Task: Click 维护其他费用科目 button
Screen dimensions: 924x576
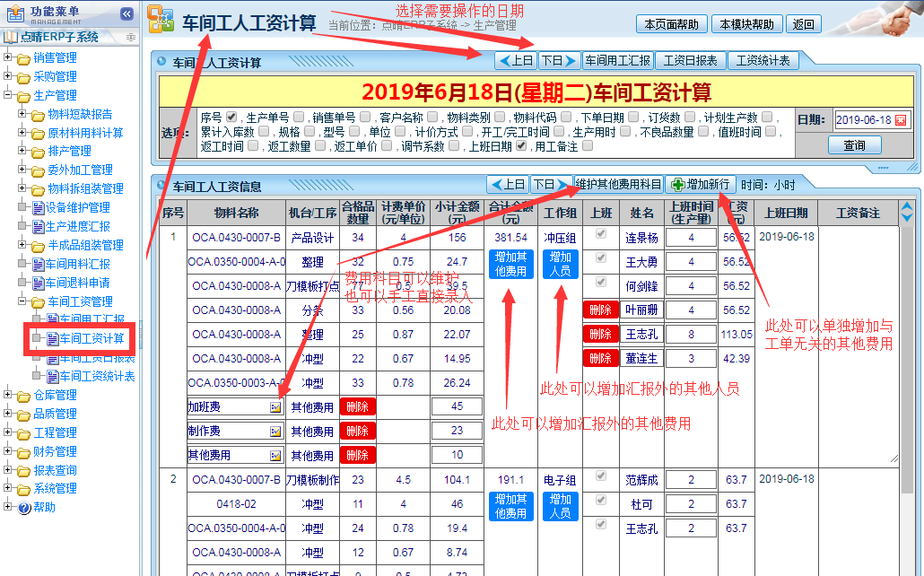Action: pos(618,185)
